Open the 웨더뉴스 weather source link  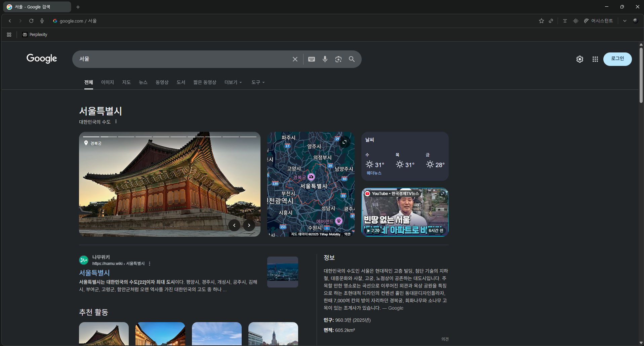pos(374,173)
